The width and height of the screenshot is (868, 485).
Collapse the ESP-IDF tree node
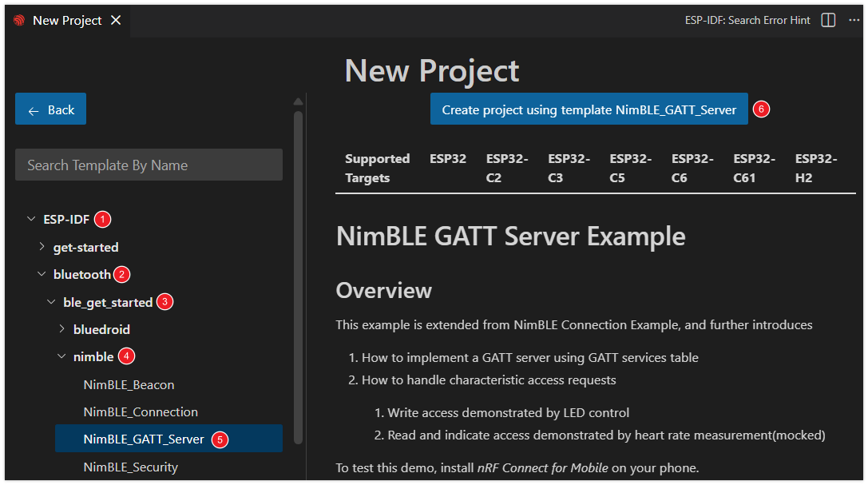coord(31,219)
